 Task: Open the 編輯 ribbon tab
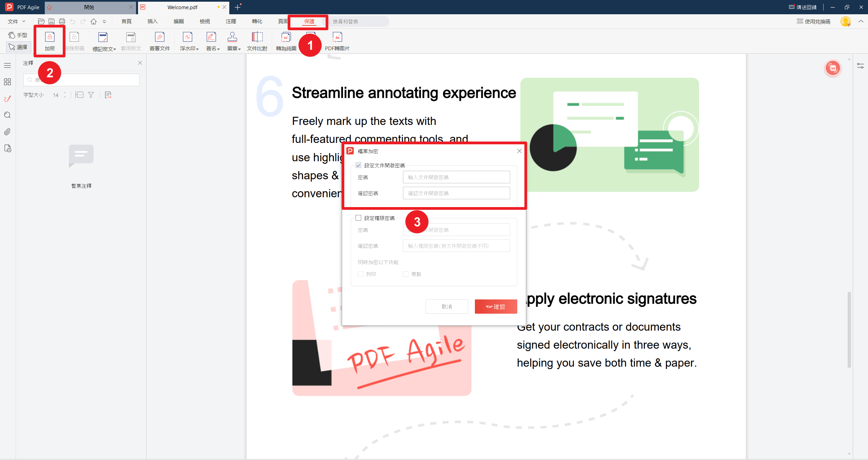coord(179,21)
